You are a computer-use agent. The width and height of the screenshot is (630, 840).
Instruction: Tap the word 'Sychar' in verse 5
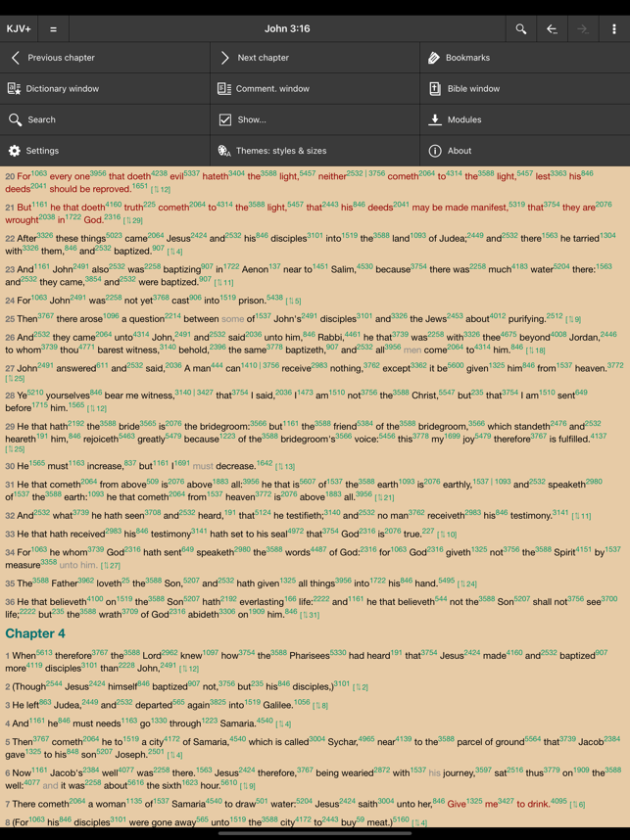343,742
